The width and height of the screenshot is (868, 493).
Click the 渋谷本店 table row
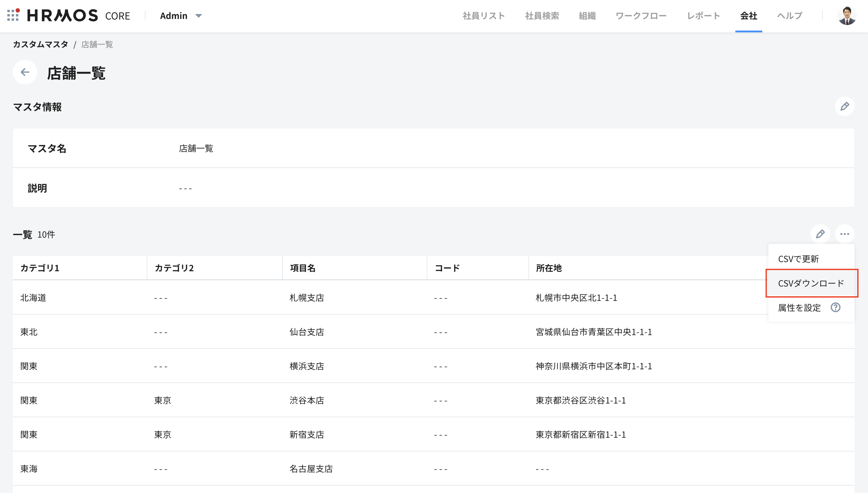pyautogui.click(x=307, y=400)
